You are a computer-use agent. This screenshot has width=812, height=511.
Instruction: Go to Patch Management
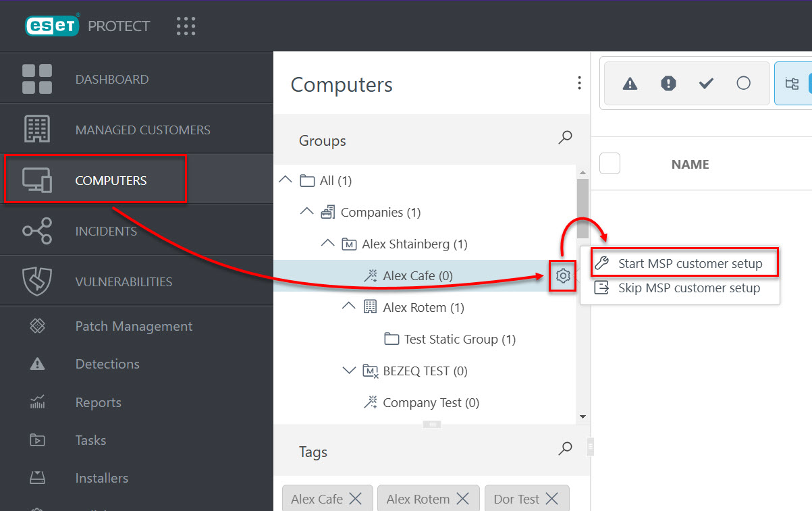pos(134,326)
